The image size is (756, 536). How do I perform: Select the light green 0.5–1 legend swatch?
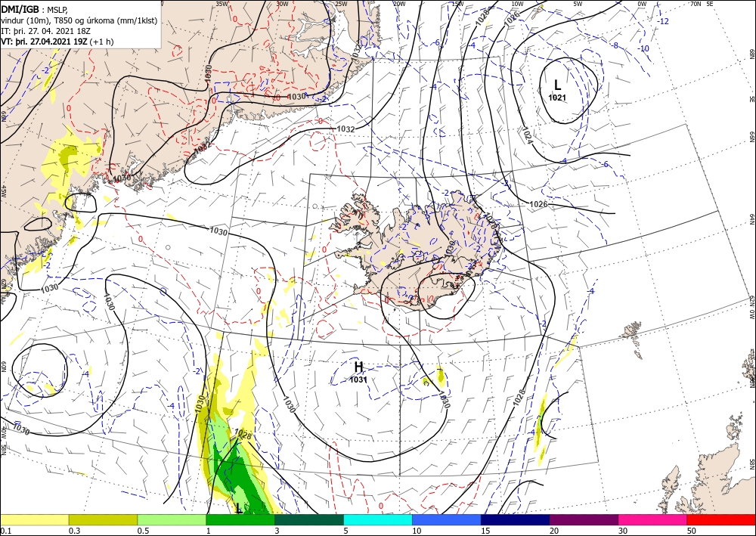click(x=172, y=519)
